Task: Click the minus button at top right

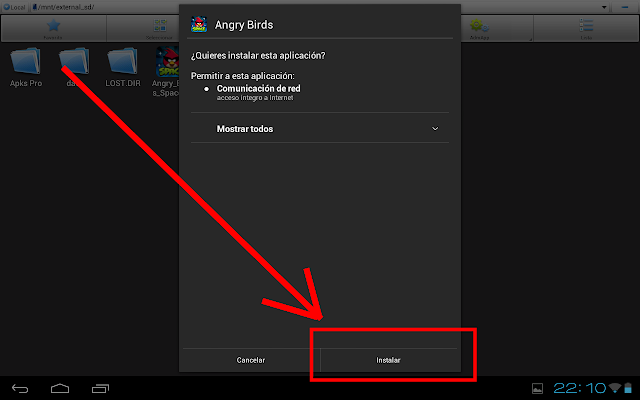Action: [x=625, y=7]
